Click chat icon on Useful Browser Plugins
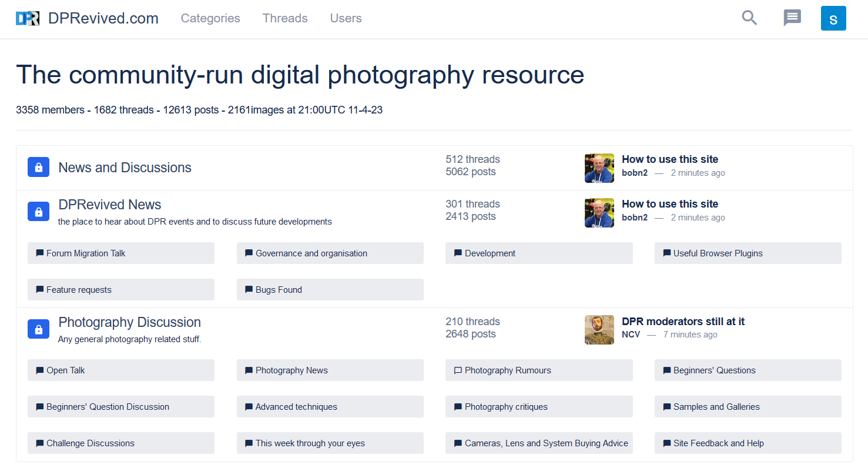The width and height of the screenshot is (868, 468). click(x=667, y=253)
